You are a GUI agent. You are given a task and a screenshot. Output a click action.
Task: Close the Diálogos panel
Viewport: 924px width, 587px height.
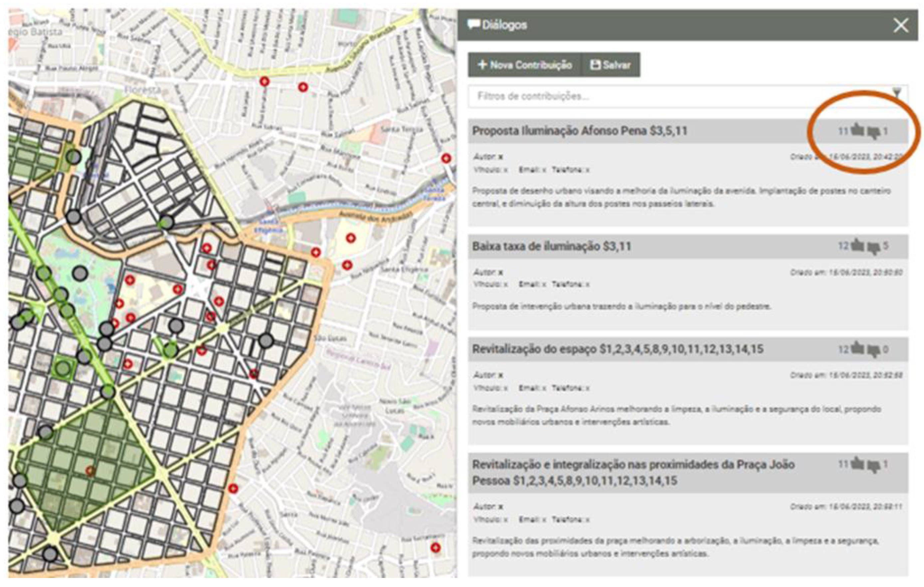(x=901, y=26)
